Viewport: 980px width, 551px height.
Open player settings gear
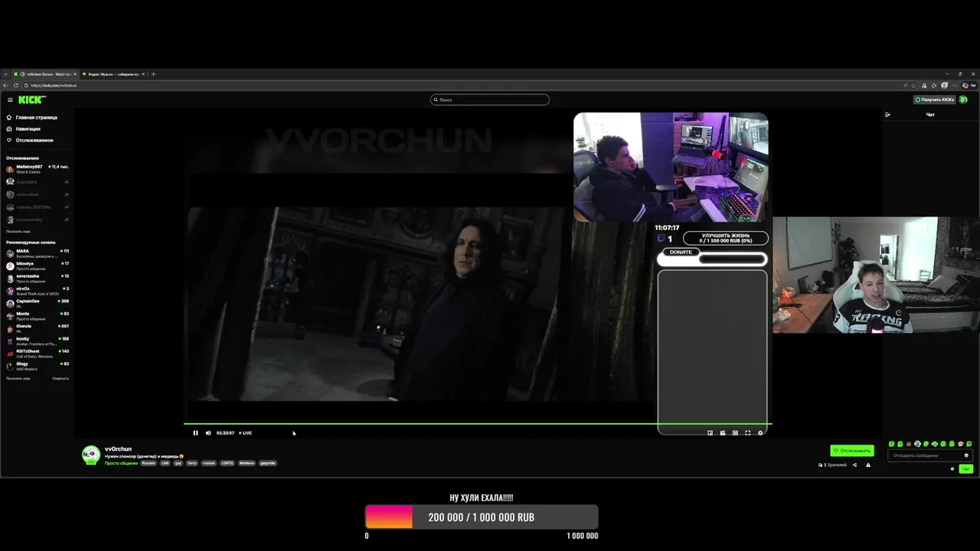pos(760,433)
